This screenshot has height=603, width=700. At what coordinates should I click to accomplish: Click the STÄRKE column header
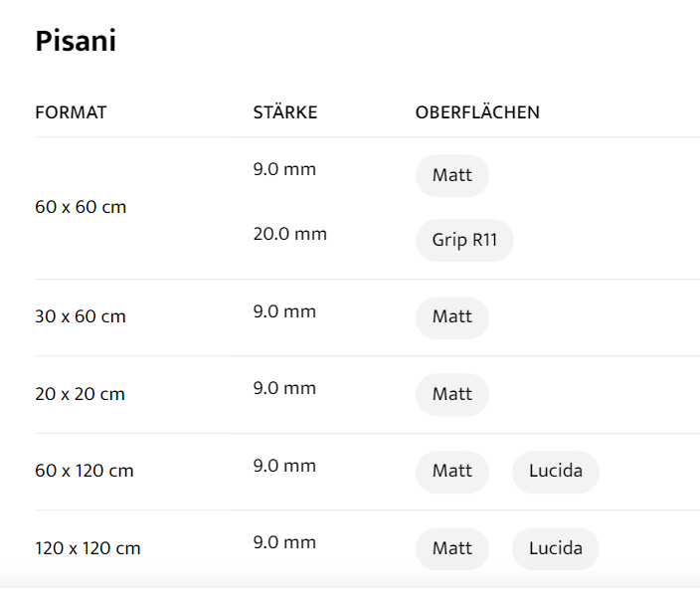point(285,112)
